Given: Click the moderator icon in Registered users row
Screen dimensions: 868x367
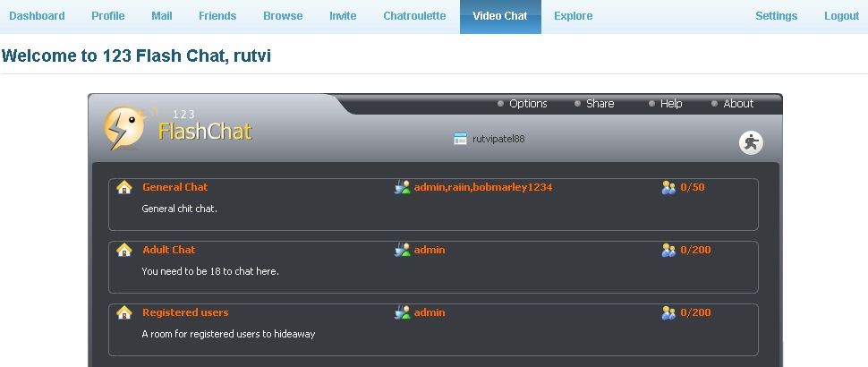Looking at the screenshot, I should point(403,312).
